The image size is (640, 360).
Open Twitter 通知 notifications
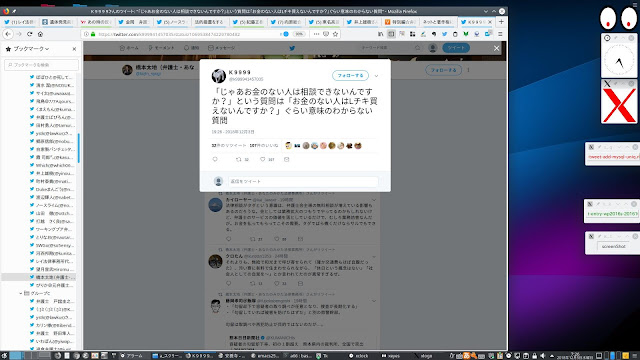191,48
